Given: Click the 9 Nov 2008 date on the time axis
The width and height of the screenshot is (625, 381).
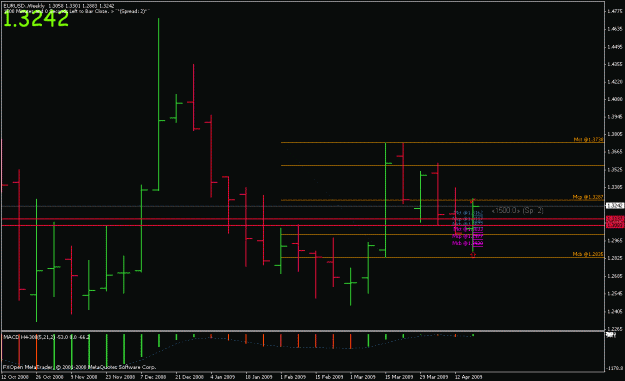Looking at the screenshot, I should pyautogui.click(x=84, y=377).
